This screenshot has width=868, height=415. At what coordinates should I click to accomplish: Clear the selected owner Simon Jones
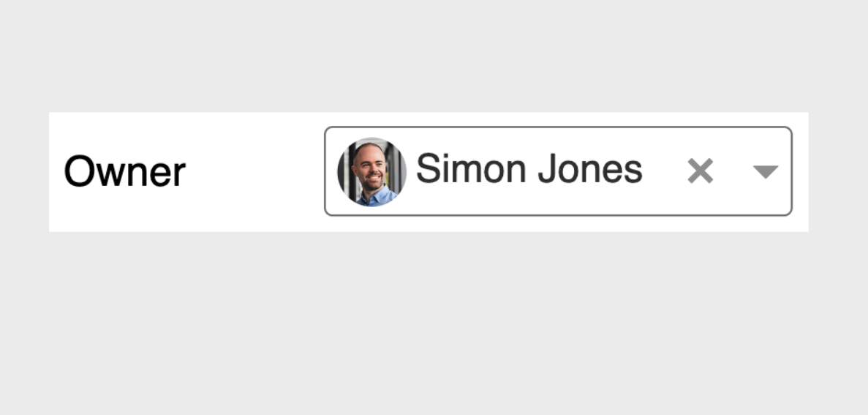point(700,171)
